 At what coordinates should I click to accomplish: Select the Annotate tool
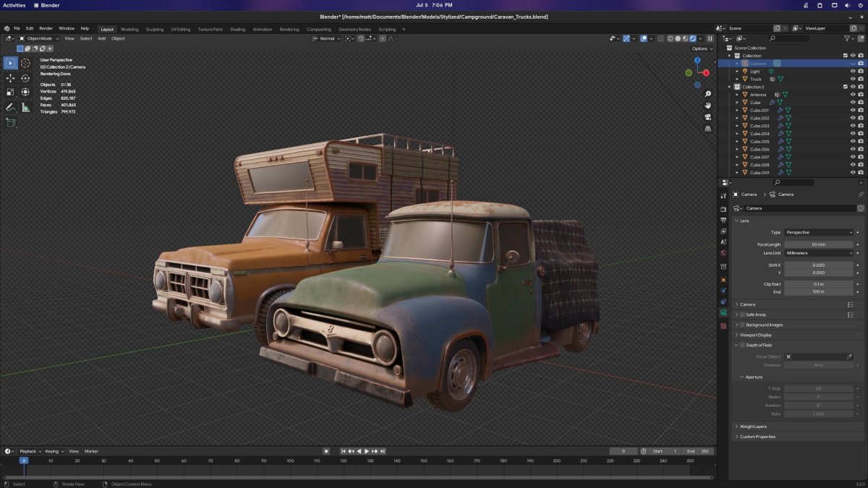10,107
